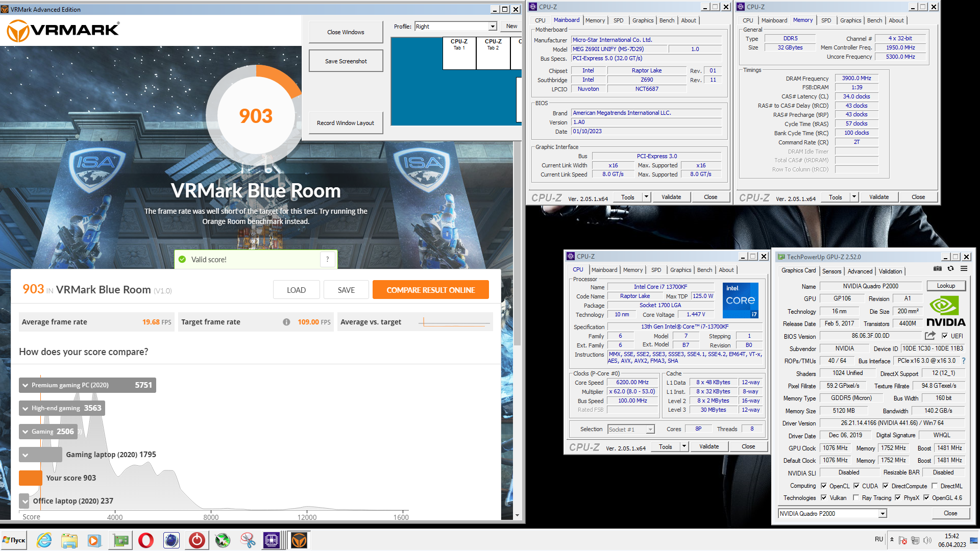Open the Start (Пуск) menu button
Screen dimensions: 980x551
pyautogui.click(x=14, y=540)
